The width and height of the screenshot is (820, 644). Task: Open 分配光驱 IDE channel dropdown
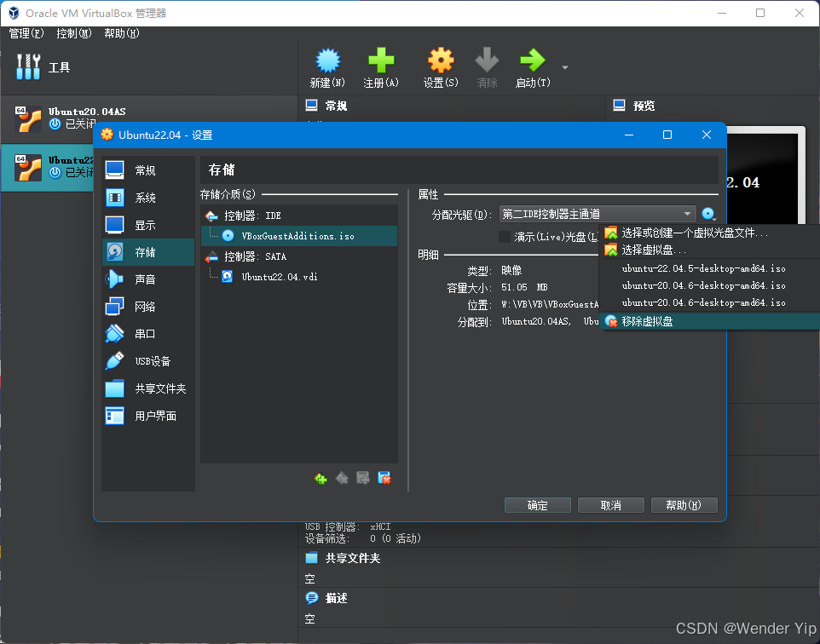tap(598, 214)
